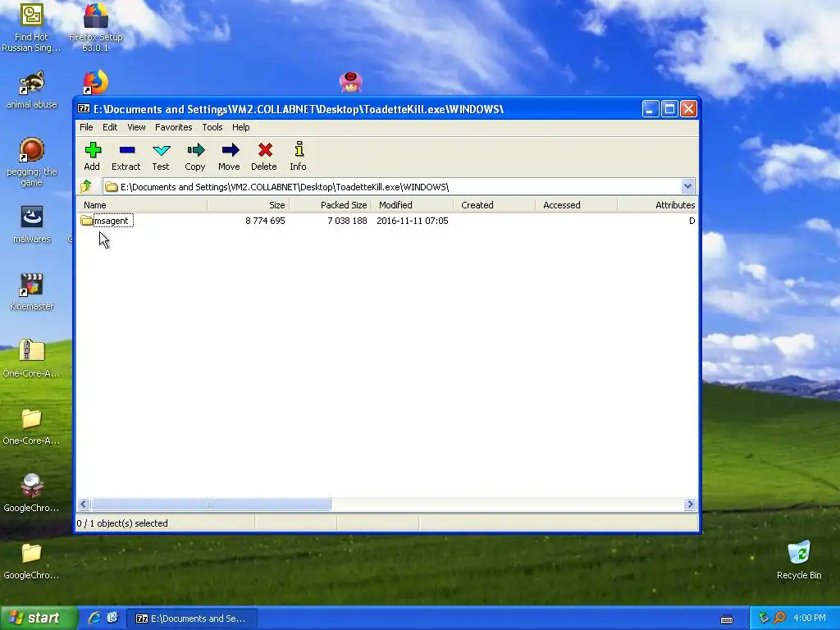Click the 2016-11-11 07:05 modified date
Image resolution: width=840 pixels, height=630 pixels.
[x=413, y=221]
